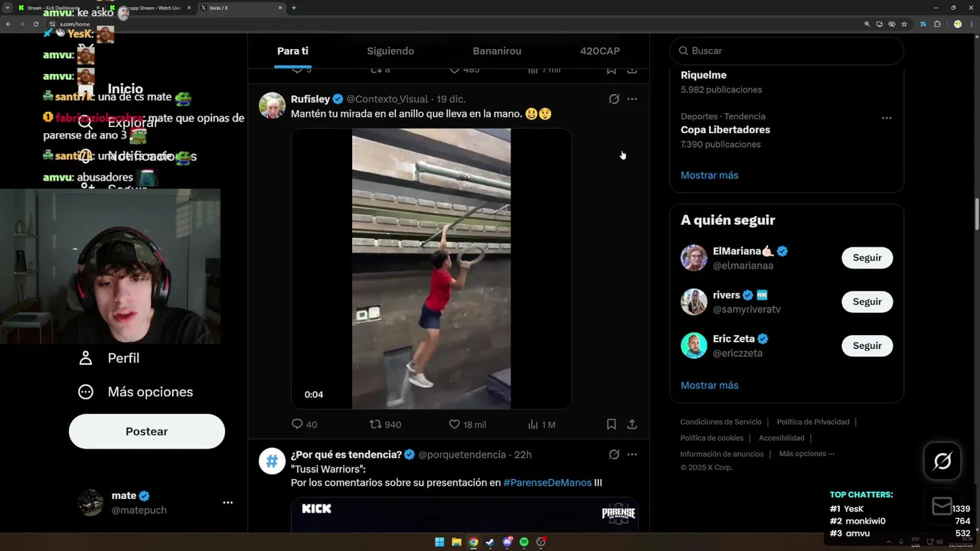The width and height of the screenshot is (980, 551).
Task: Bookmark this page with the star icon
Action: 904,24
